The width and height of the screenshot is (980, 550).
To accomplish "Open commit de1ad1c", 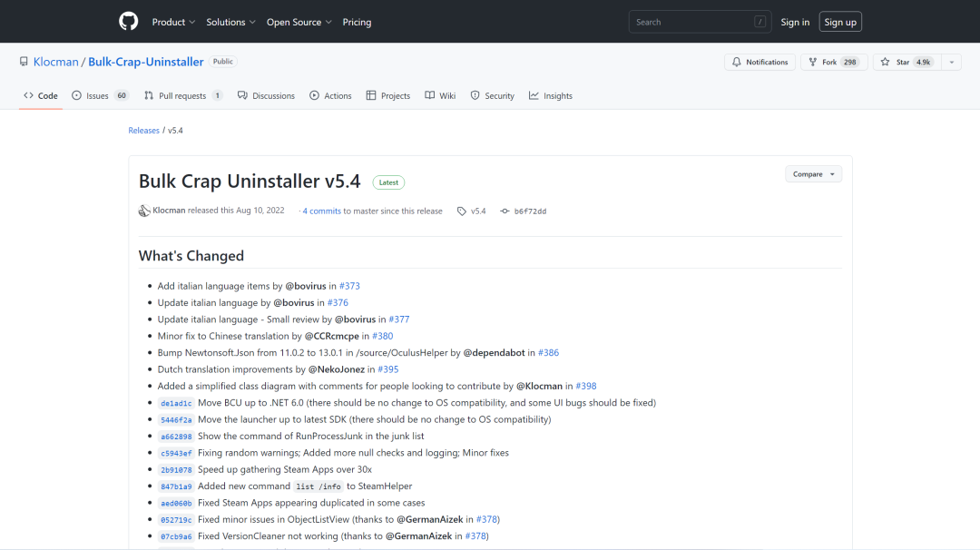I will coord(176,403).
